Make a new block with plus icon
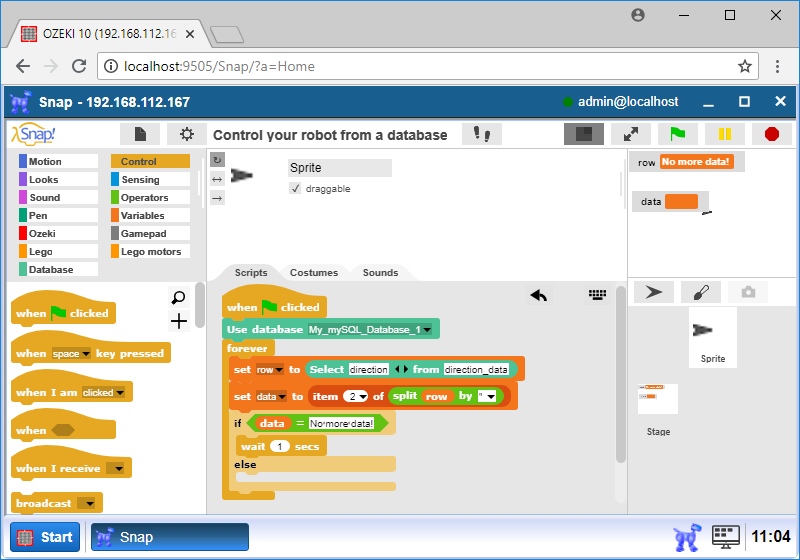The height and width of the screenshot is (560, 800). (x=179, y=321)
